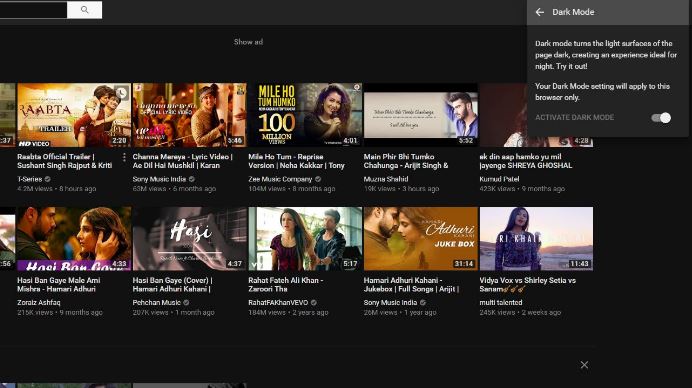This screenshot has width=692, height=388.
Task: Visit the Pehchan Music channel
Action: coord(157,303)
